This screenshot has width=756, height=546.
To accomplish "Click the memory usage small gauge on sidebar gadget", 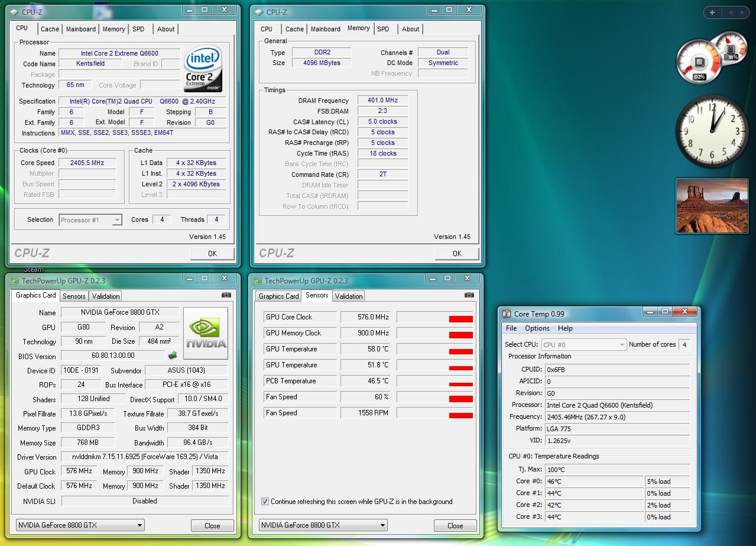I will click(732, 50).
